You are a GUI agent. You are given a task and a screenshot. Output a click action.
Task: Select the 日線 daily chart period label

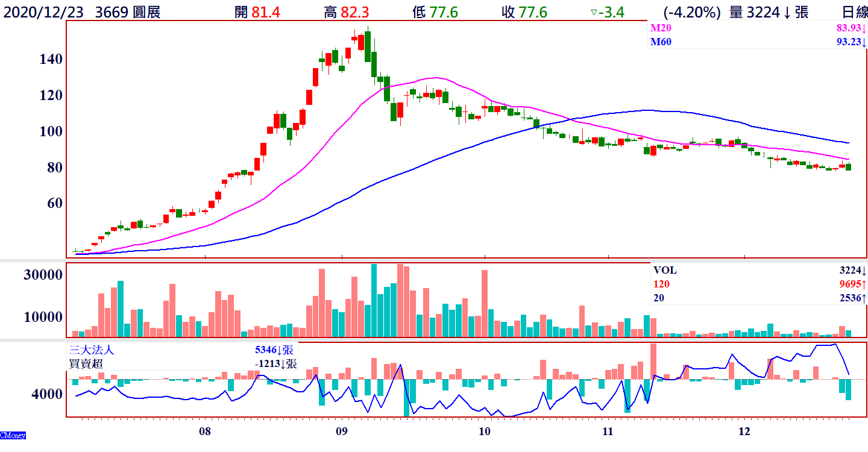[854, 12]
